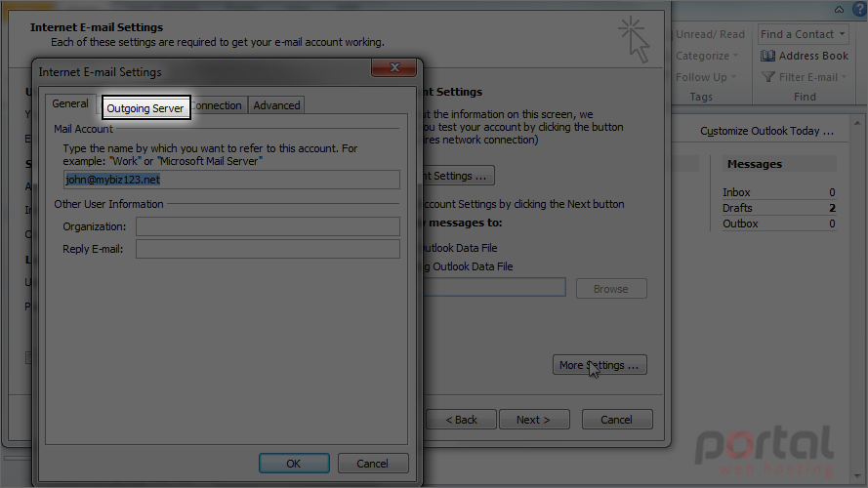Click the Address Book icon
Viewport: 868px width, 488px height.
[x=767, y=56]
